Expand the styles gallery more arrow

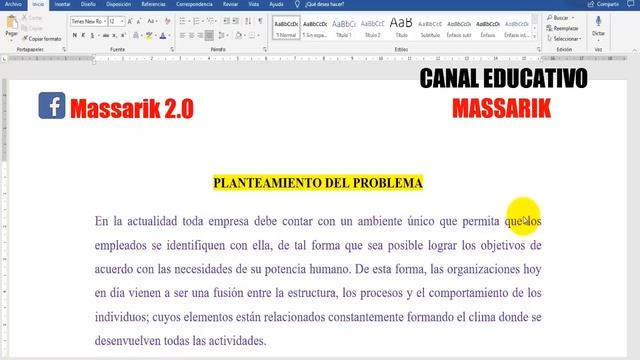coord(535,37)
